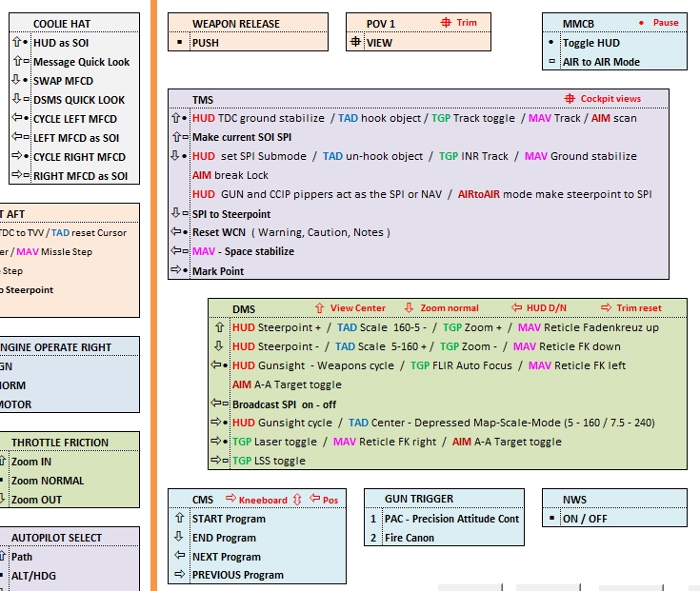The width and height of the screenshot is (700, 591).
Task: Select the MAV - Space stabilize row
Action: tap(418, 251)
